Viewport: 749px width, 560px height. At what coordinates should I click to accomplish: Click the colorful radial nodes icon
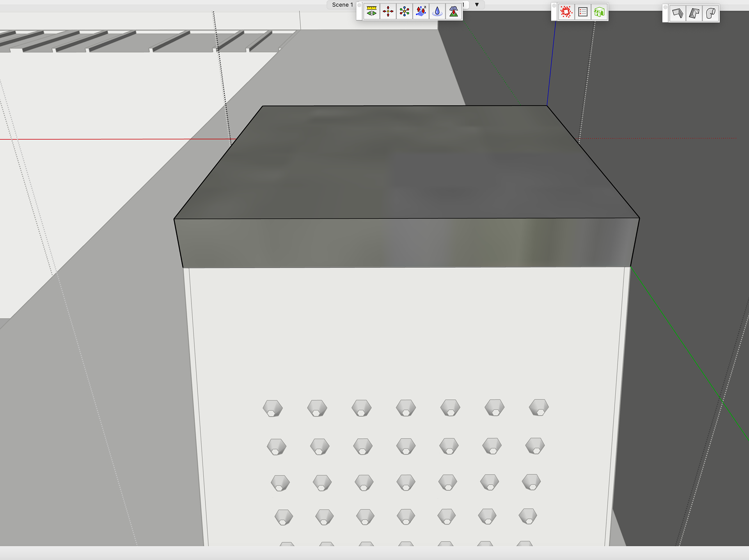click(405, 12)
